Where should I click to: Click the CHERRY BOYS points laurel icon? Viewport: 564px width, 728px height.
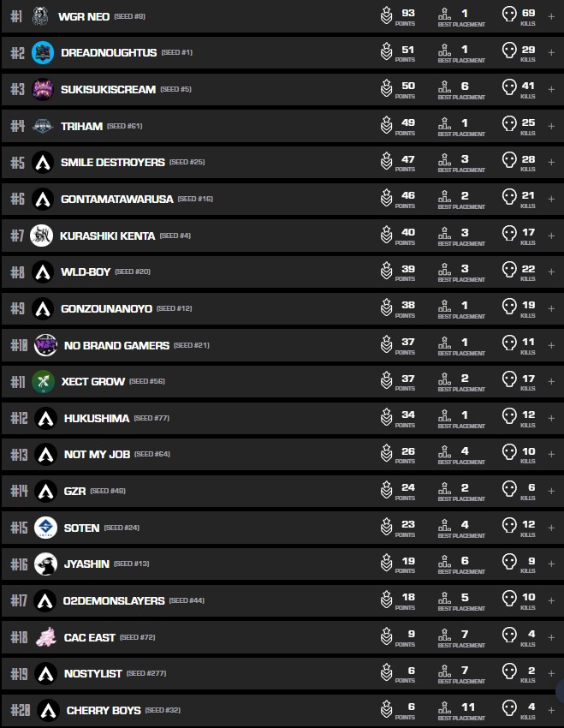pos(387,709)
